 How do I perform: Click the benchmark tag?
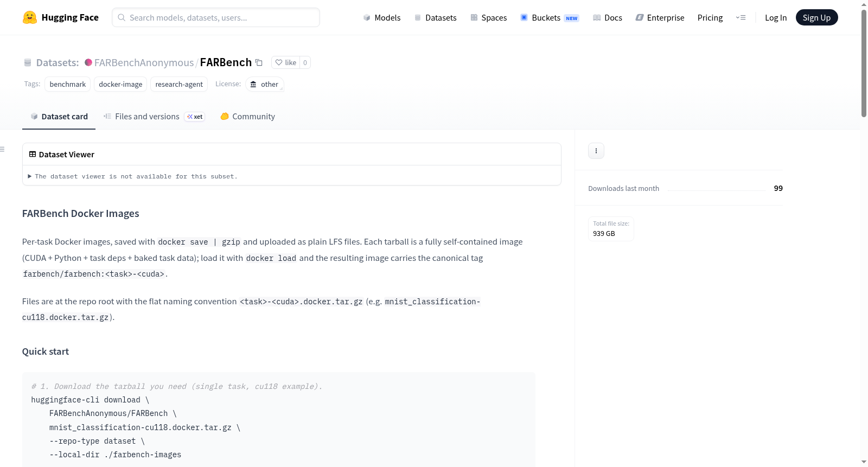[x=68, y=84]
